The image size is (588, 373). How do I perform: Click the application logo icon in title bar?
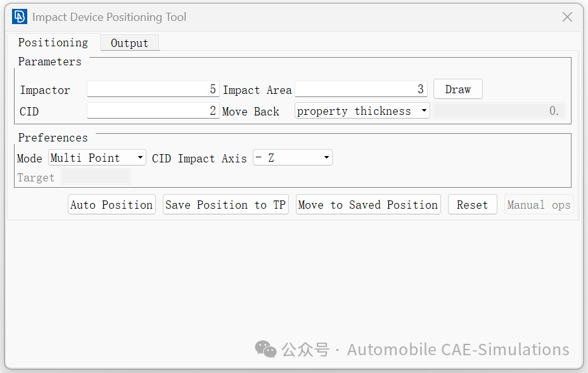click(19, 17)
